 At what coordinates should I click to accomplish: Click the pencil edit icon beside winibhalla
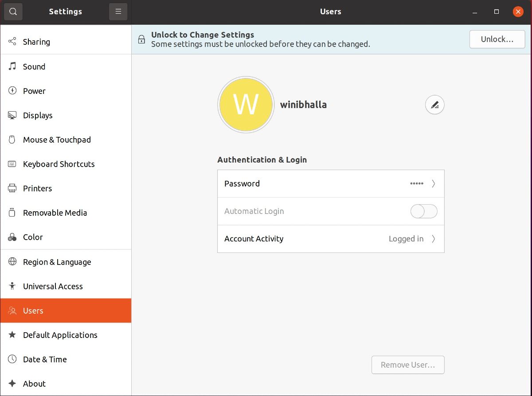click(x=434, y=105)
